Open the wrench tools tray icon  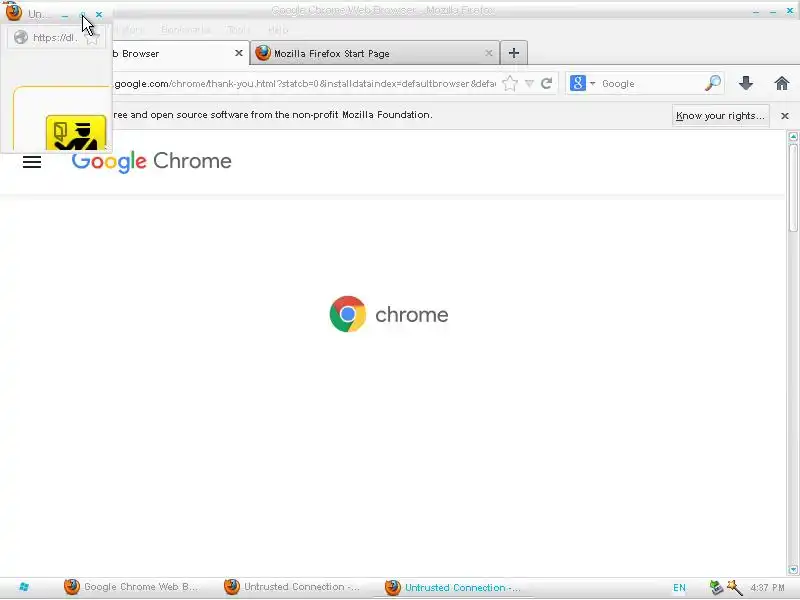coord(734,588)
